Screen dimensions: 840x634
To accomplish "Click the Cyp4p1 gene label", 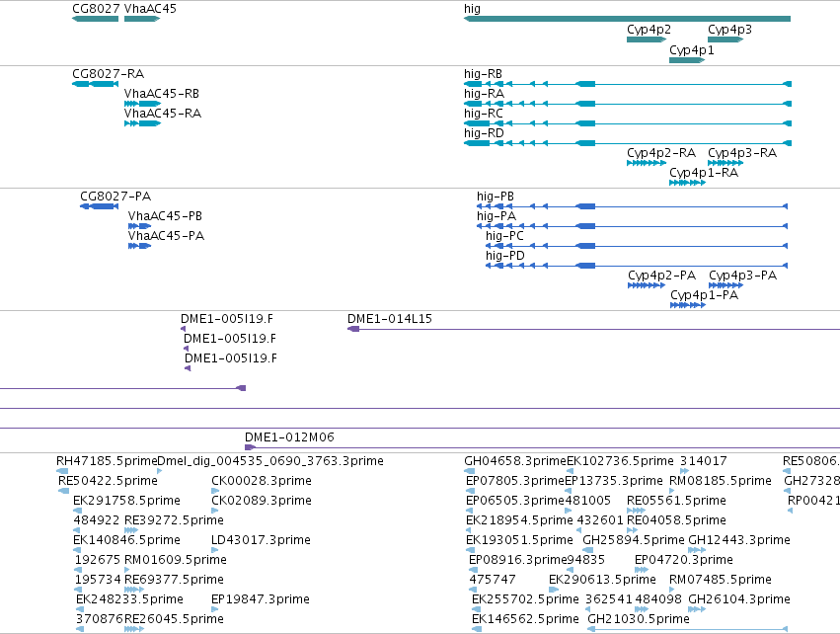I will pos(692,49).
